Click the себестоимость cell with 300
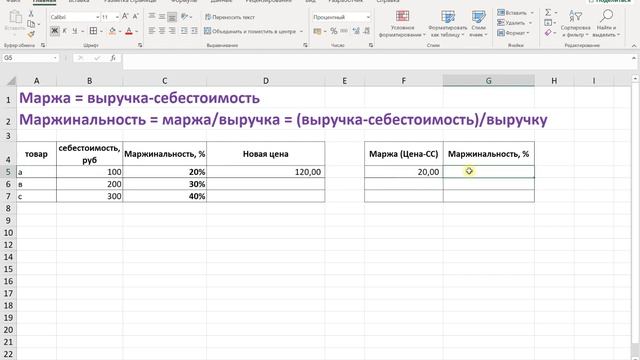The height and width of the screenshot is (360, 640). pyautogui.click(x=89, y=196)
